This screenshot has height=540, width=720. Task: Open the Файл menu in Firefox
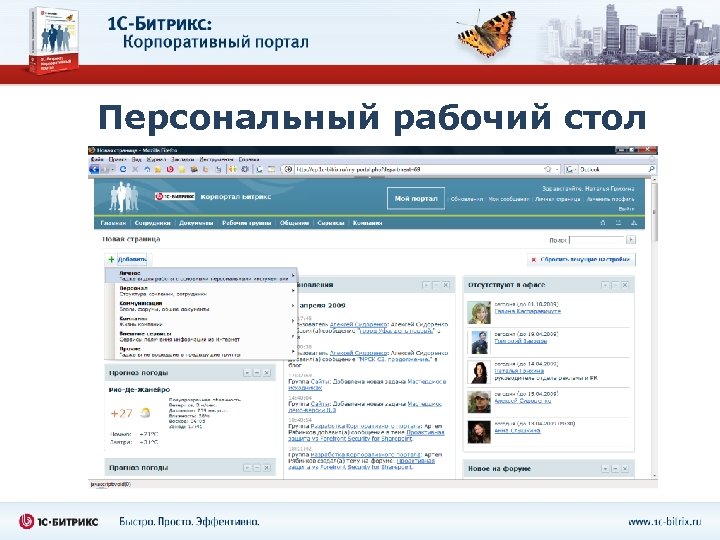point(96,159)
